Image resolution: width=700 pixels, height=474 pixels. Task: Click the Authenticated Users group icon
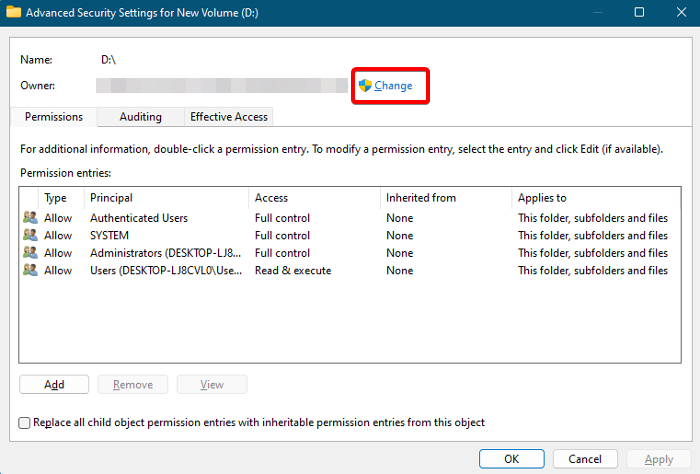tap(30, 218)
